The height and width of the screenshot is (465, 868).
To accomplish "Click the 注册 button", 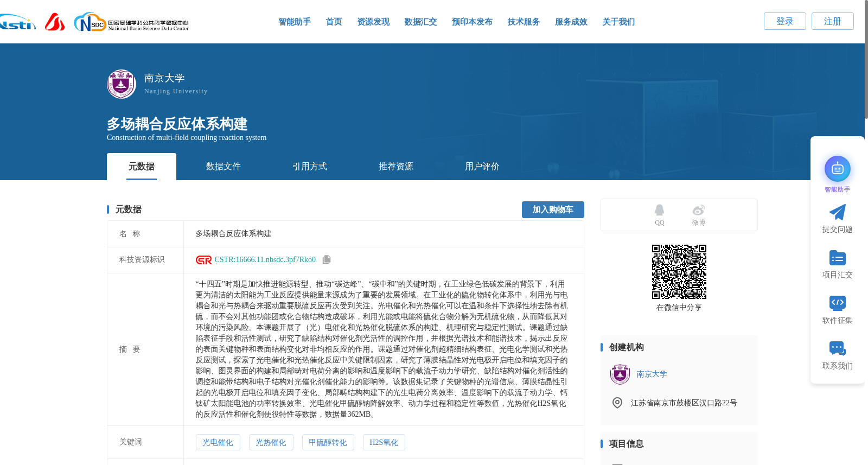I will [x=833, y=21].
